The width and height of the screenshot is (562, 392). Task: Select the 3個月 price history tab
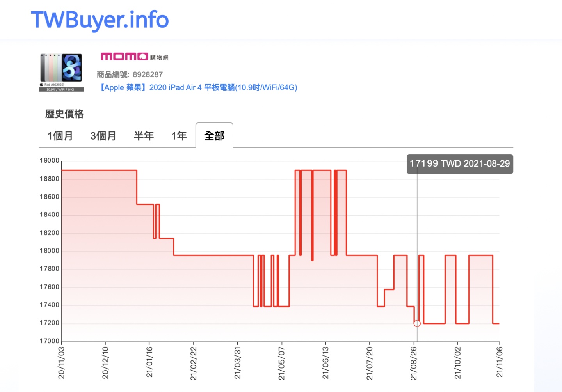point(103,136)
